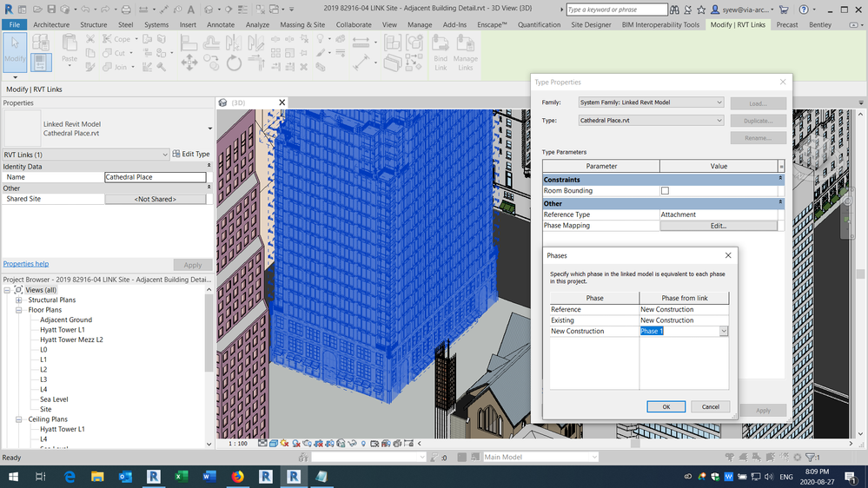
Task: Click the Move tool icon in ribbon
Action: tap(189, 63)
